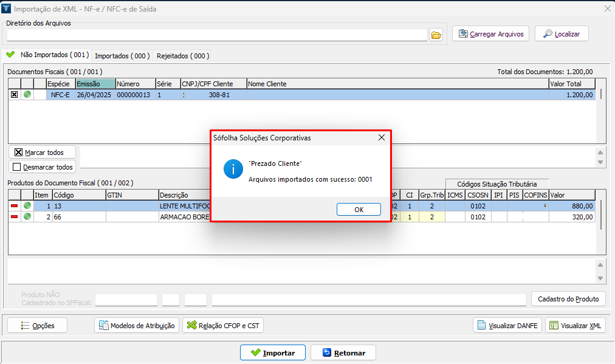Switch to the Importados tab
Viewport: 615px width, 364px height.
pos(122,55)
